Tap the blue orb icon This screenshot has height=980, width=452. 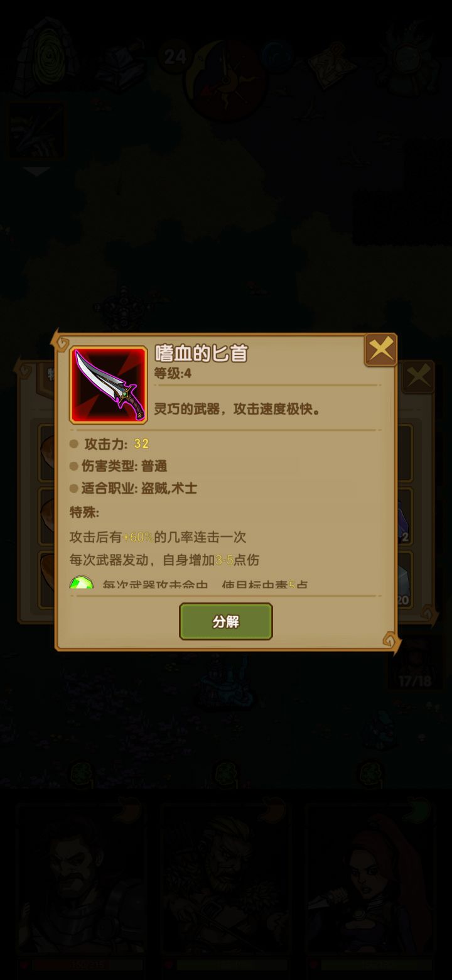point(277,58)
